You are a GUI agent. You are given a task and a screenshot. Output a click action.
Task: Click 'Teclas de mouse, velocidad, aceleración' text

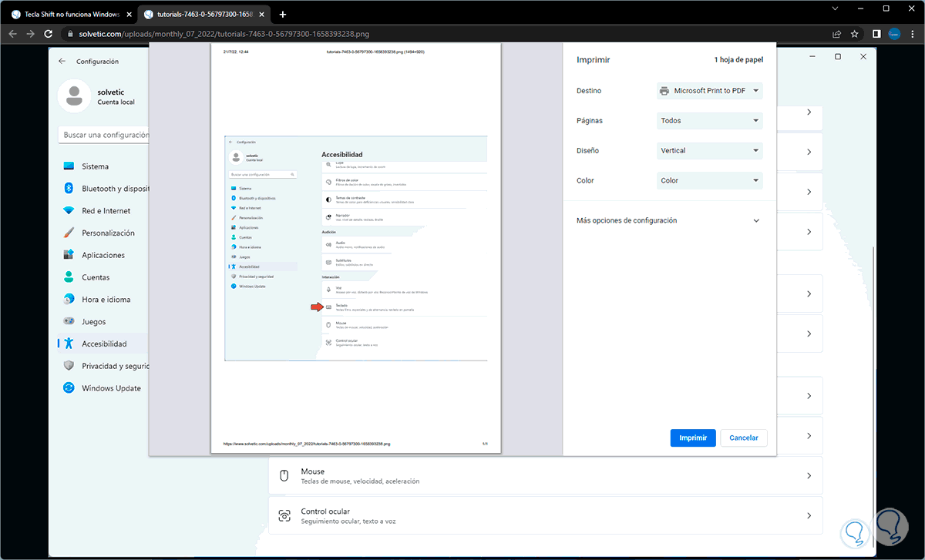[x=360, y=481]
